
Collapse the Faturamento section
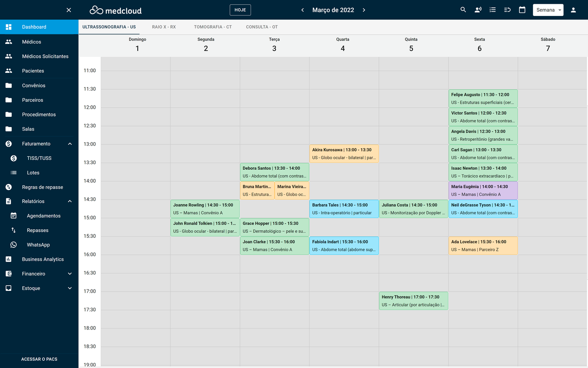coord(70,144)
